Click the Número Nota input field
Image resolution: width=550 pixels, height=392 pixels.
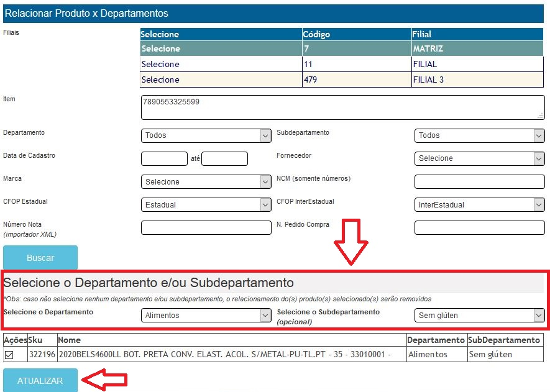tap(206, 227)
